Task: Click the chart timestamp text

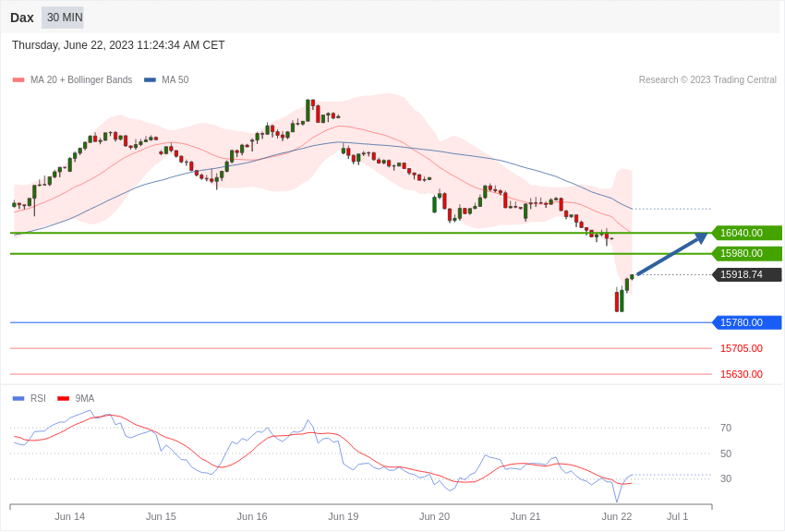Action: (x=118, y=45)
